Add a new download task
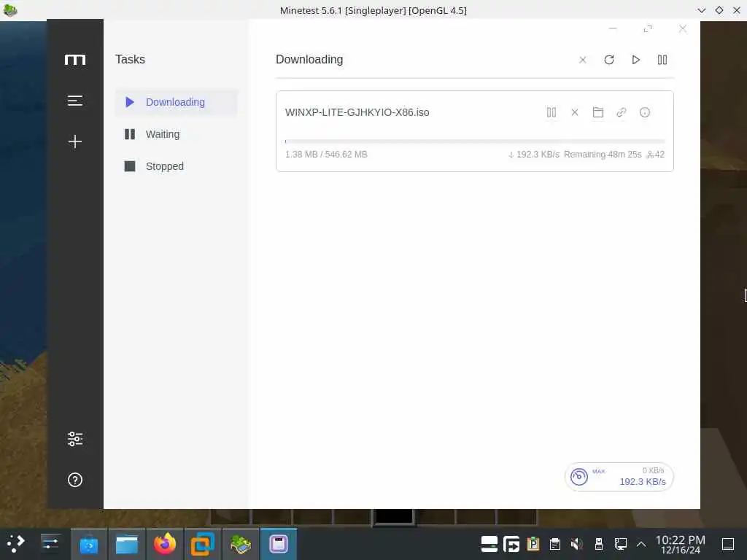747x560 pixels. pos(75,141)
